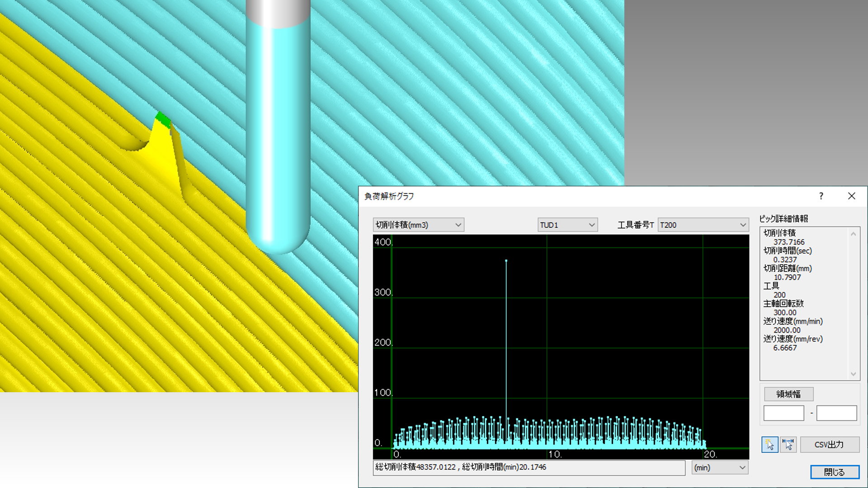Screen dimensions: 868x488
Task: Click the 工具番号T label
Action: pos(636,225)
